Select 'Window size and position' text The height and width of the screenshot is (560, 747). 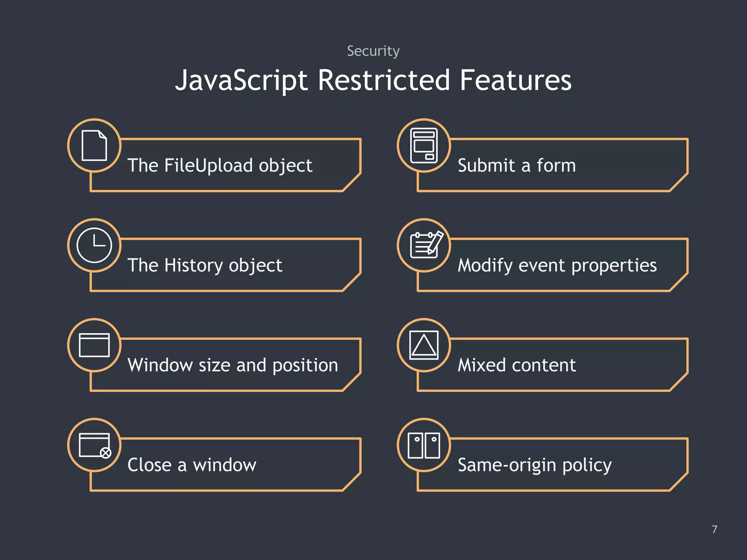(x=233, y=365)
